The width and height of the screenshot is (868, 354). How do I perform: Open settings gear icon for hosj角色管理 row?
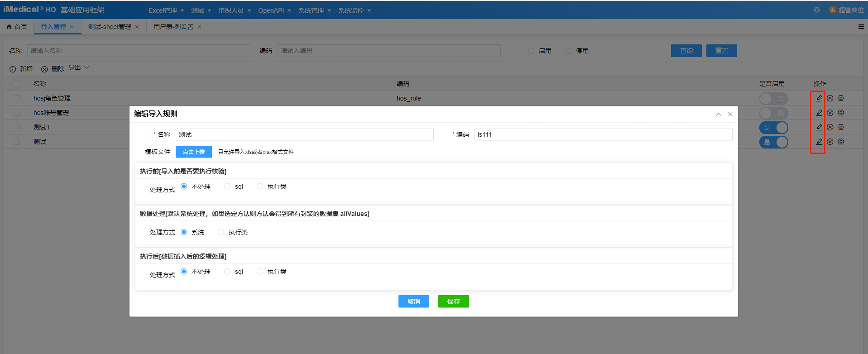pyautogui.click(x=841, y=98)
